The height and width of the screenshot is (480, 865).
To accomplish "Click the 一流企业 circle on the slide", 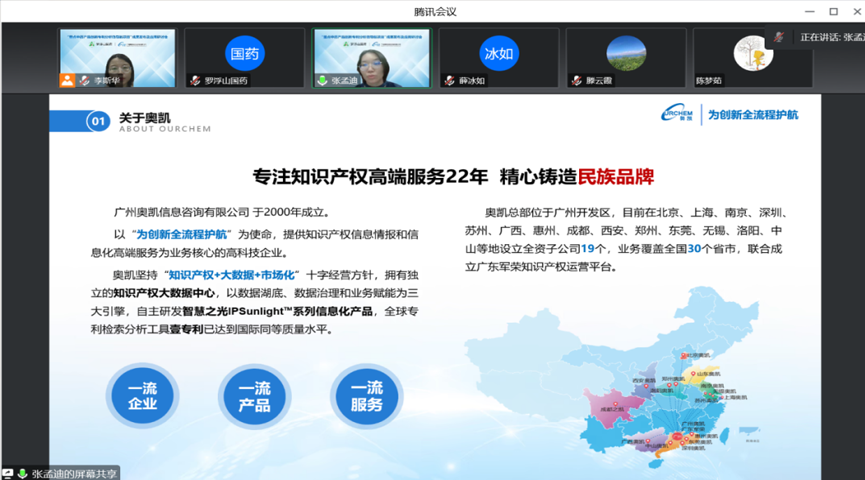I will 141,396.
